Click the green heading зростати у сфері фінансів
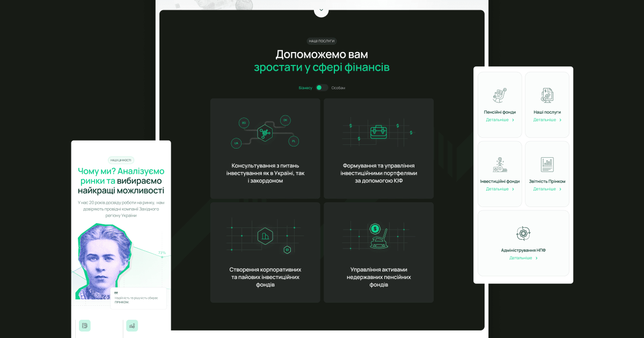The width and height of the screenshot is (644, 338). click(322, 68)
